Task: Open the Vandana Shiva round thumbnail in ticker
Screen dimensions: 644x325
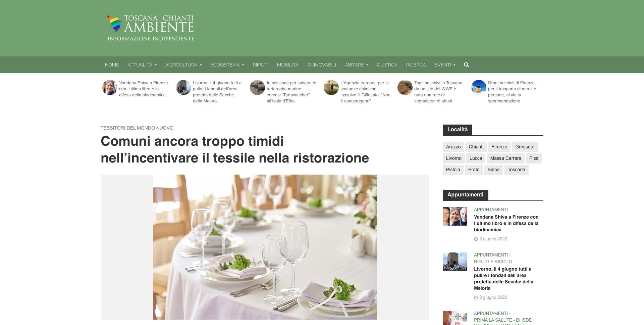Action: click(x=110, y=87)
